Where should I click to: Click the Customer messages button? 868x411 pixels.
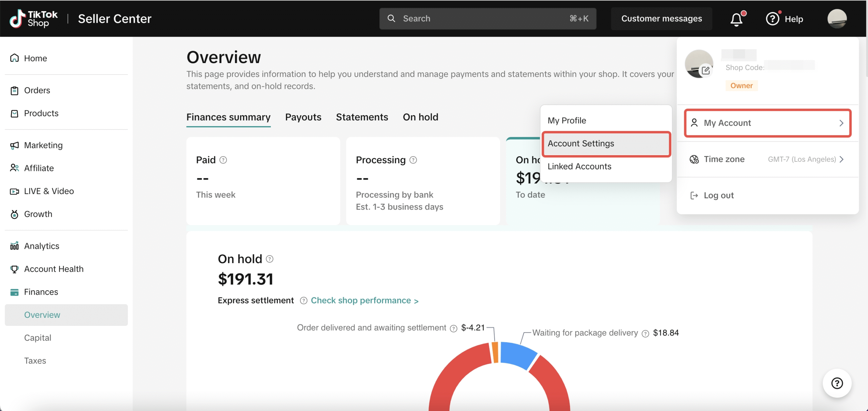coord(662,19)
